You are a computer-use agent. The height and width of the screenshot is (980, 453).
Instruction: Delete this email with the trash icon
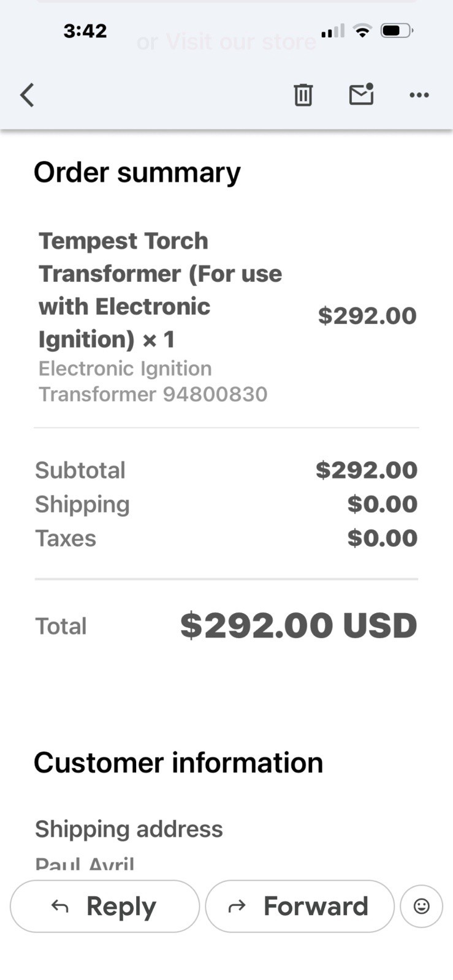click(x=303, y=95)
